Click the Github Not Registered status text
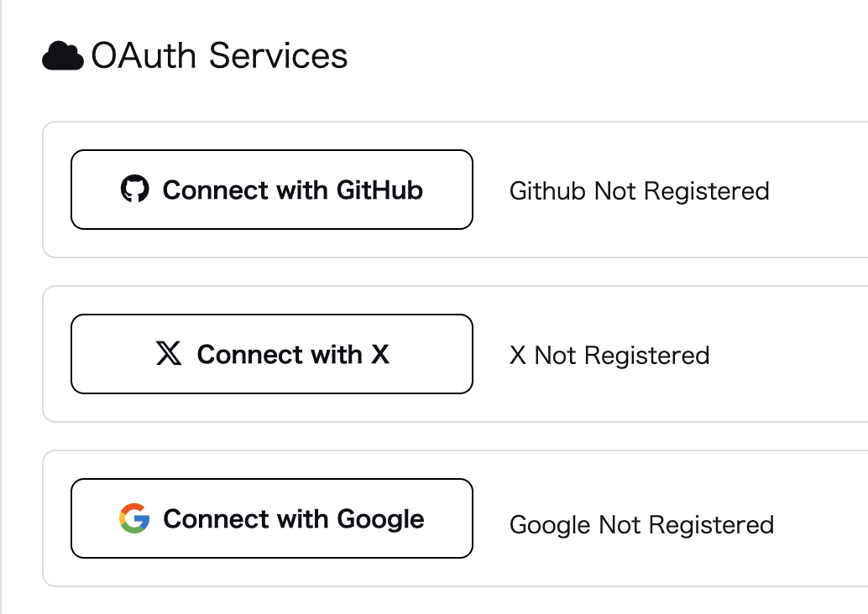Viewport: 868px width, 614px height. click(x=639, y=191)
